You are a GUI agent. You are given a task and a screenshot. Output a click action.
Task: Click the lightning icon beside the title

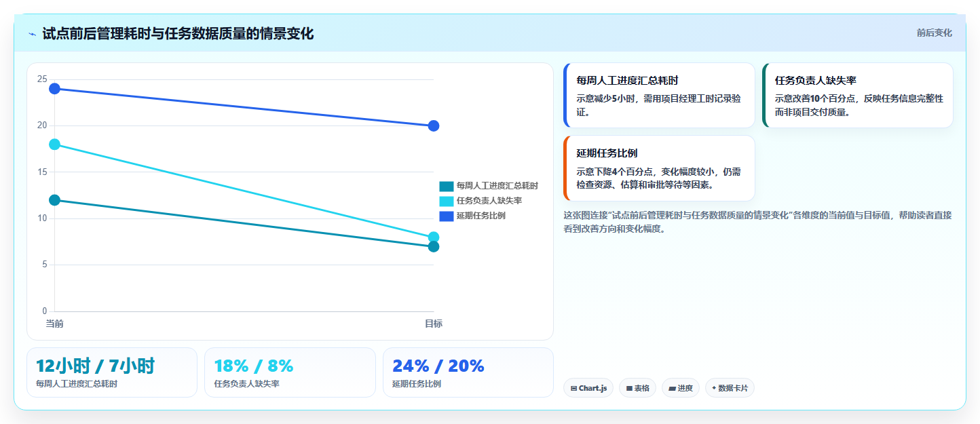[32, 34]
